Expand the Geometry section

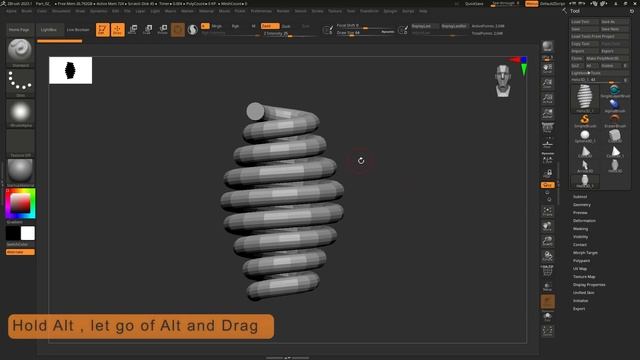(582, 204)
